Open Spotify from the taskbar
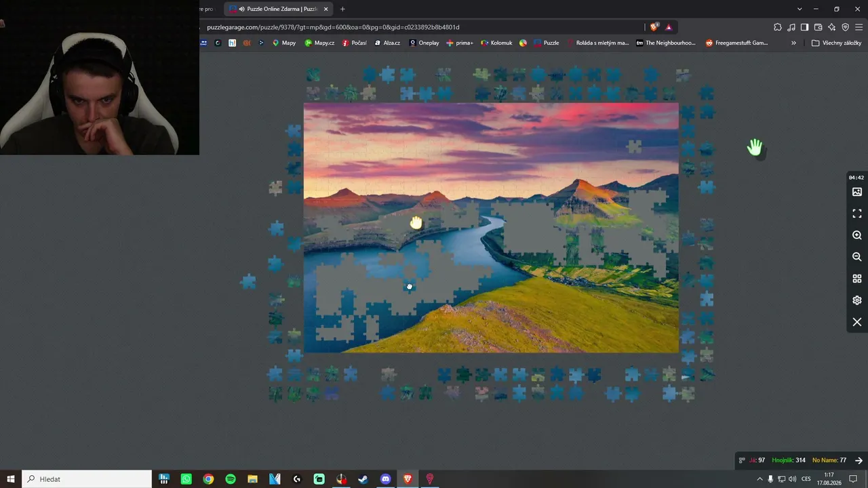This screenshot has height=488, width=868. point(231,479)
